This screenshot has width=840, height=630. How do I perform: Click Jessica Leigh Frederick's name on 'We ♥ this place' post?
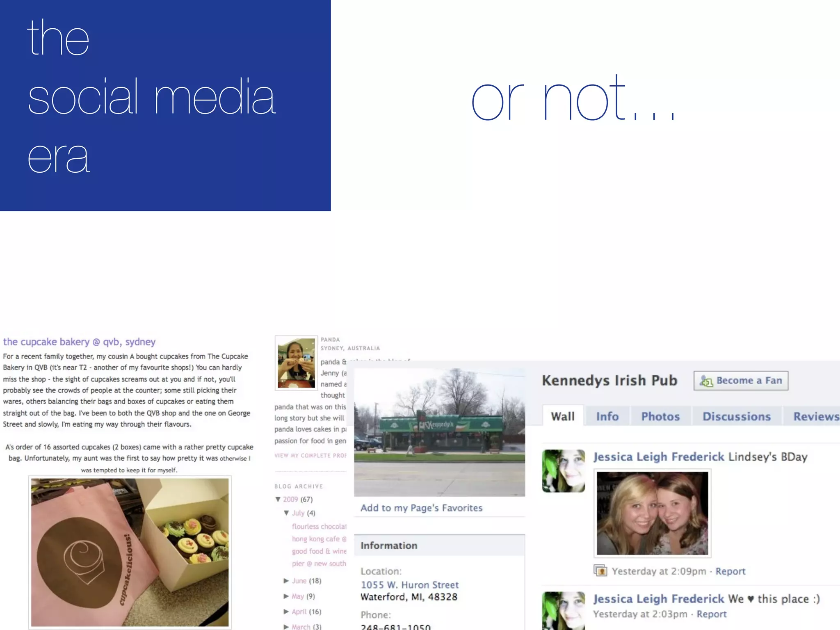coord(659,599)
